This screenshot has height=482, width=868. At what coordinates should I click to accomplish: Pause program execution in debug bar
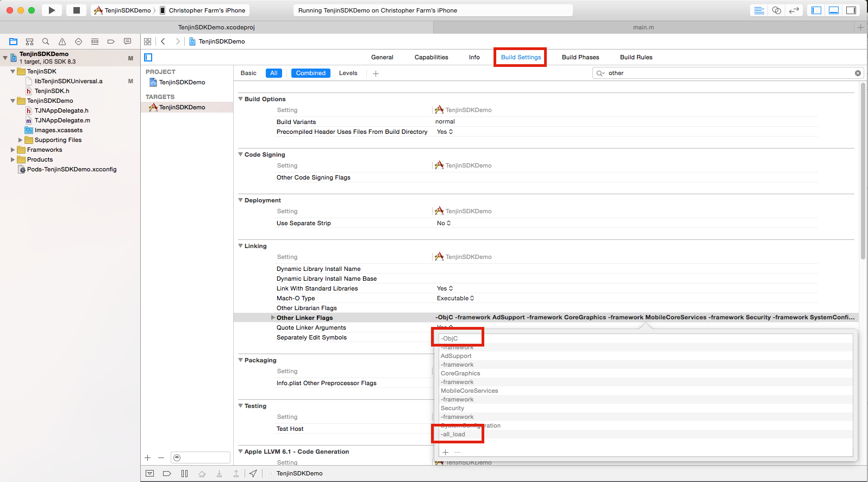(184, 473)
